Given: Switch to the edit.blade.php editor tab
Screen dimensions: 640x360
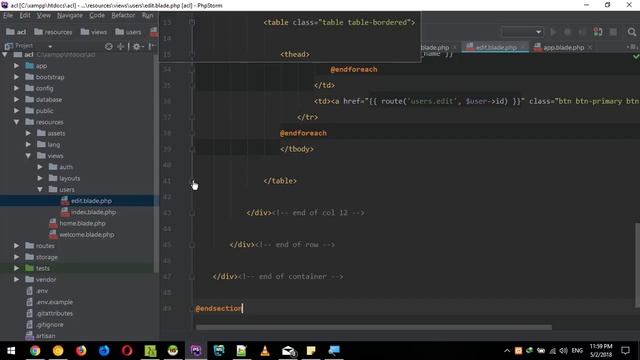Looking at the screenshot, I should 496,47.
